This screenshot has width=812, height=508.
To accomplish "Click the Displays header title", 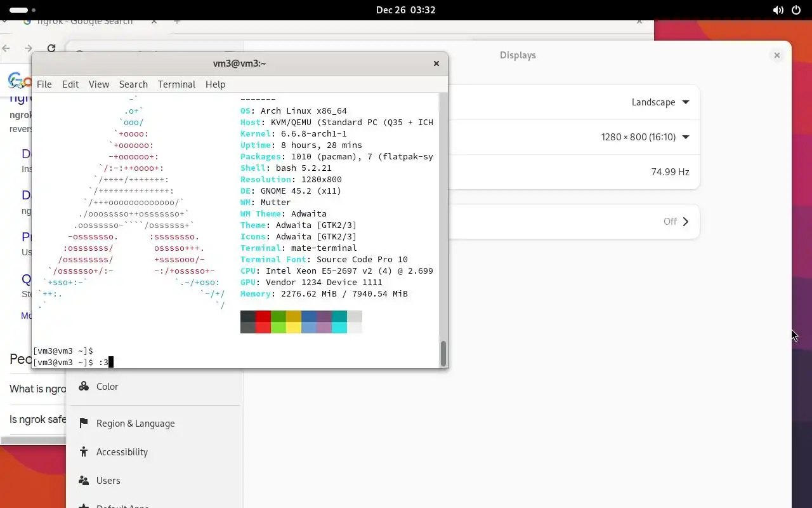I will coord(518,55).
